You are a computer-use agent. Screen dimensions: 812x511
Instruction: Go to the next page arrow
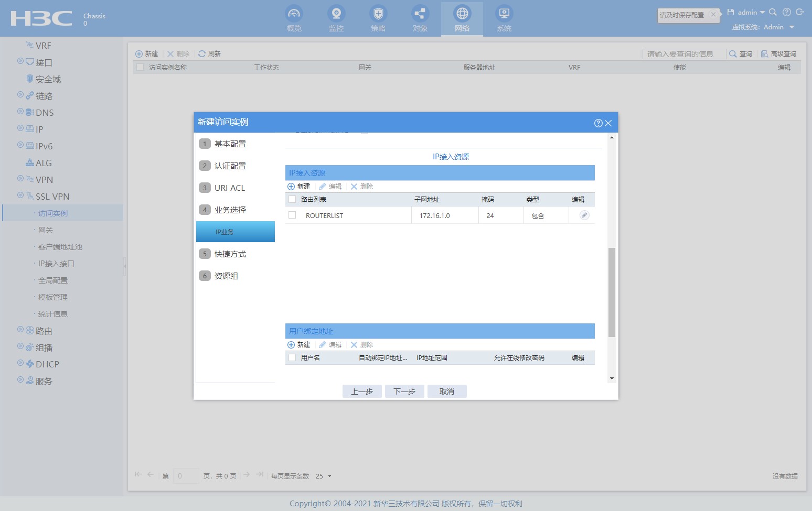247,474
